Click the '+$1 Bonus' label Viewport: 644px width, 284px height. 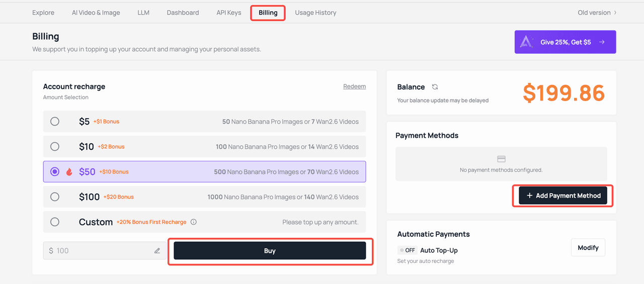pos(106,122)
